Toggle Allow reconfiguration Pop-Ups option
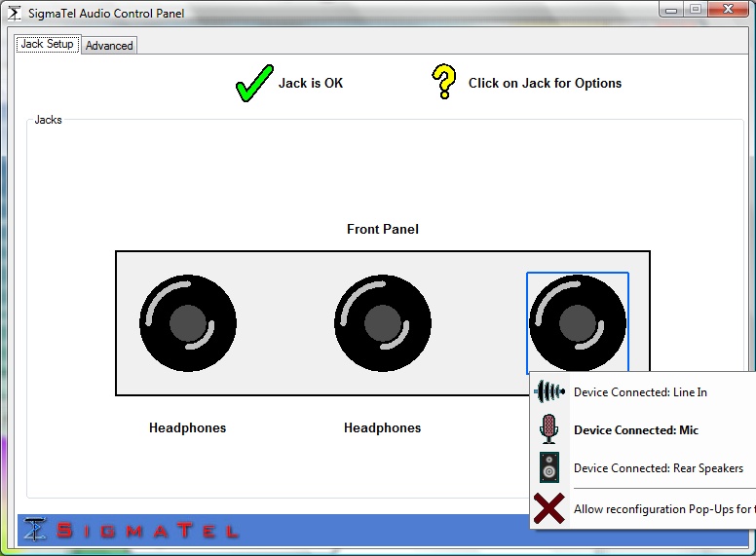 pyautogui.click(x=643, y=509)
